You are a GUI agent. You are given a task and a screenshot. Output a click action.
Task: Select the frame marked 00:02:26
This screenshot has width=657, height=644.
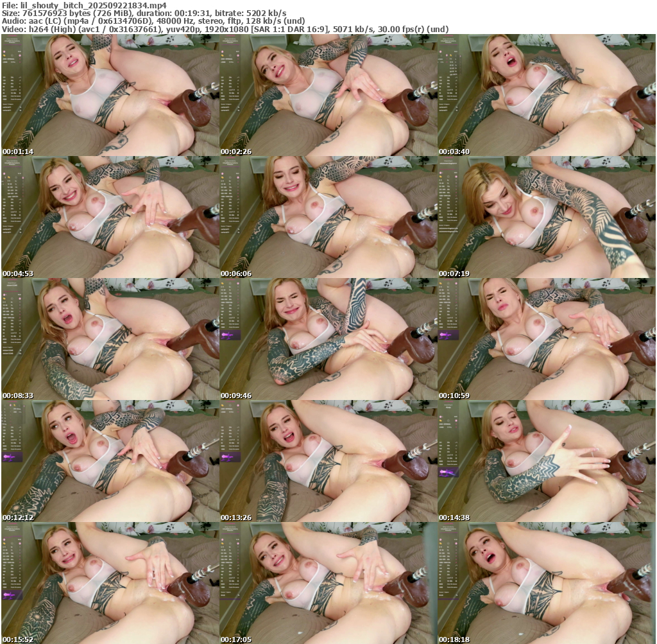pos(328,95)
